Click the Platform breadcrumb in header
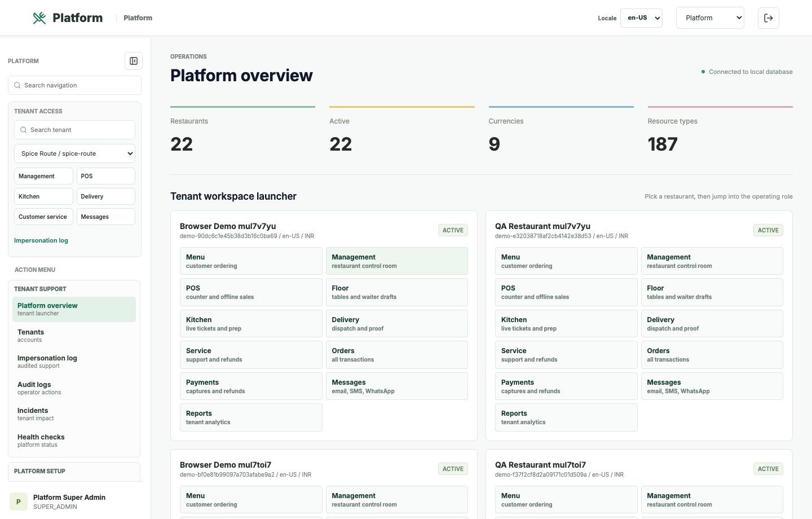 tap(138, 18)
